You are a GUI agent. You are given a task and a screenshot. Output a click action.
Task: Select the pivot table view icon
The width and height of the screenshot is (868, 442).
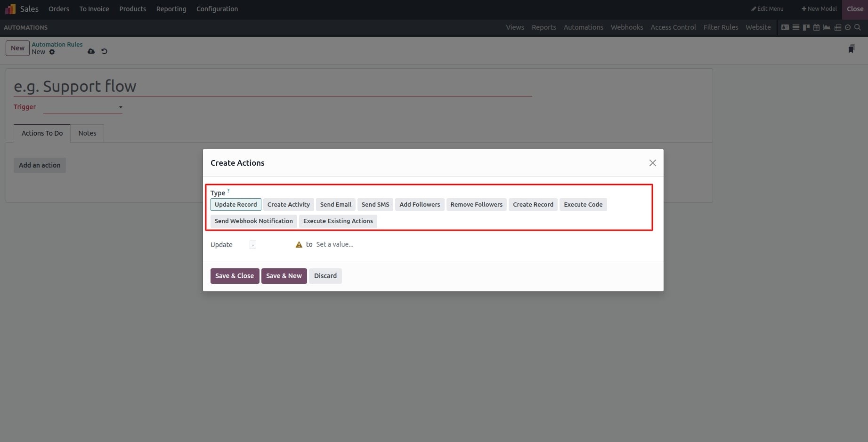(837, 27)
